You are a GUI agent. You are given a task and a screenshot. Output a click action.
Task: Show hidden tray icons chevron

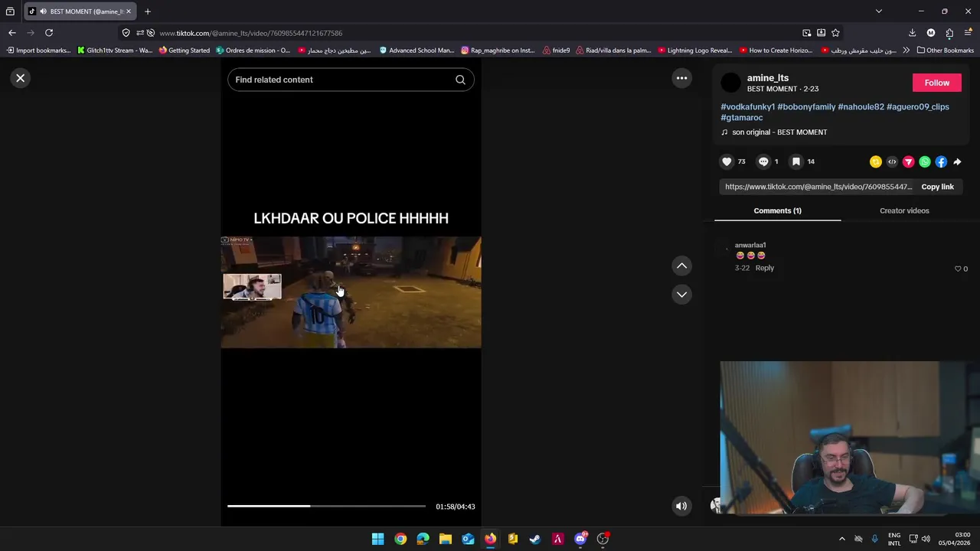tap(842, 539)
